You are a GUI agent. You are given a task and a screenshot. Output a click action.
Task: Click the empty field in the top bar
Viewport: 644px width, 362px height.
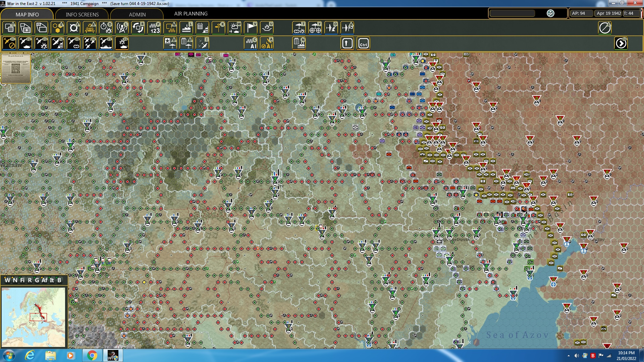(512, 13)
